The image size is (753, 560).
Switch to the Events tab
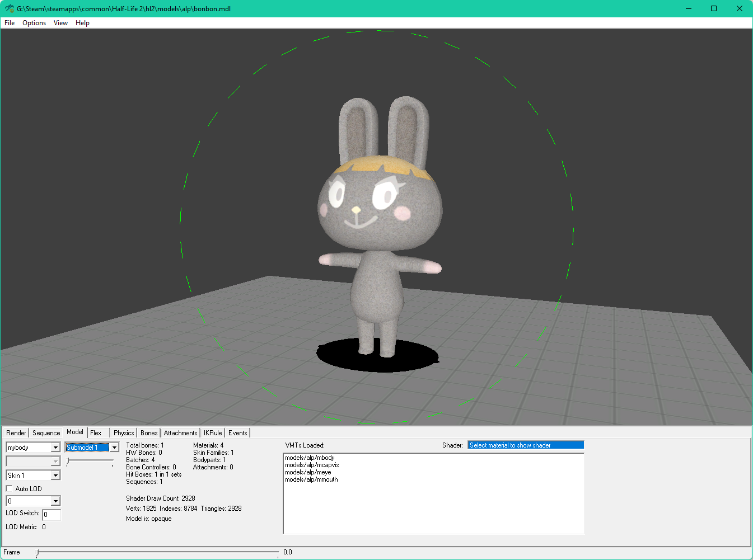coord(237,433)
